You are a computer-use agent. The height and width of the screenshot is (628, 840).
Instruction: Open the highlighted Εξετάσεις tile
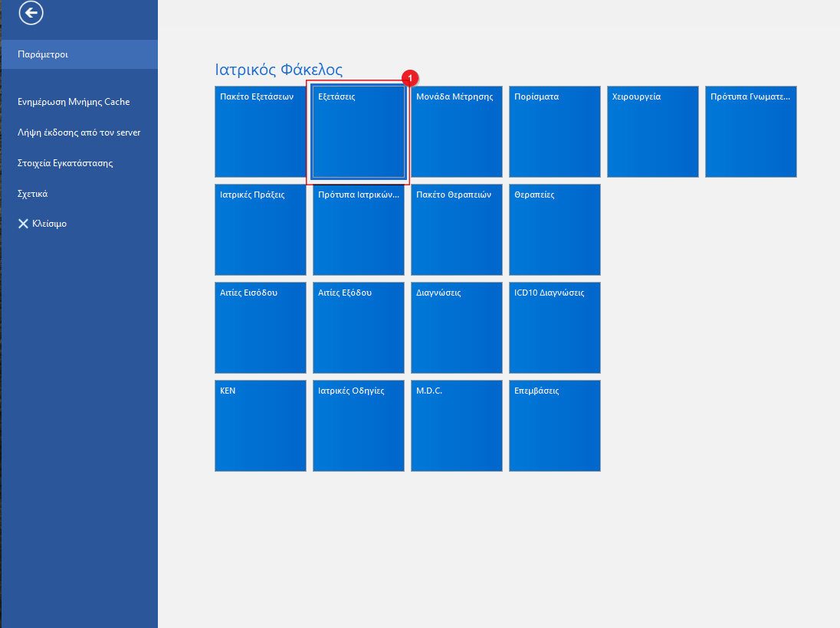pyautogui.click(x=359, y=132)
